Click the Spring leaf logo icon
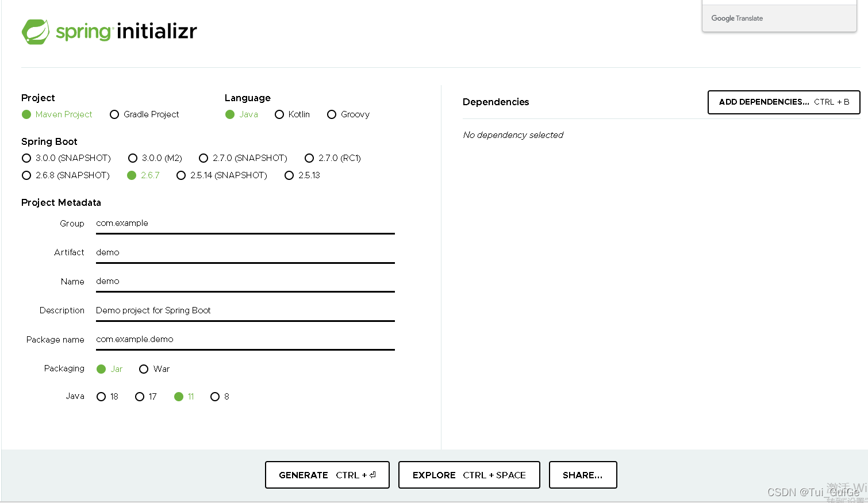The image size is (868, 503). click(x=36, y=32)
